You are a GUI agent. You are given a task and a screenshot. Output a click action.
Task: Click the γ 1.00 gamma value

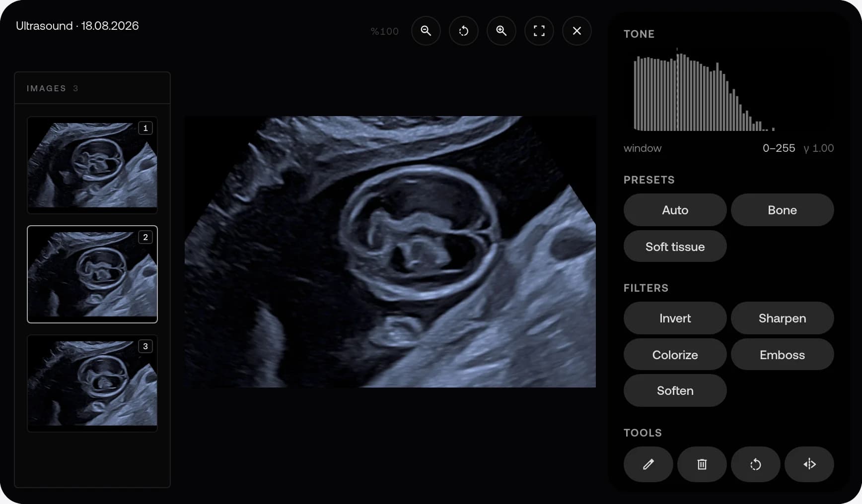pos(819,148)
